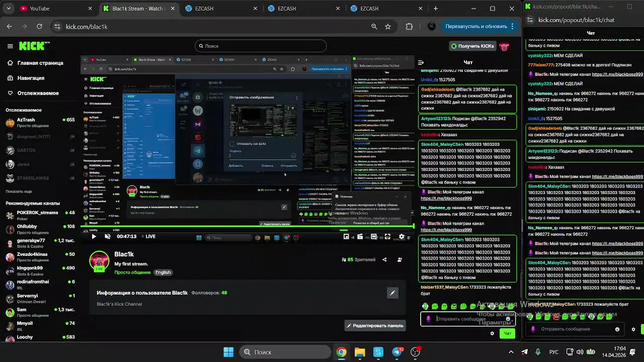Open chat settings gear beside the Чат button
The image size is (644, 362).
pos(492,333)
